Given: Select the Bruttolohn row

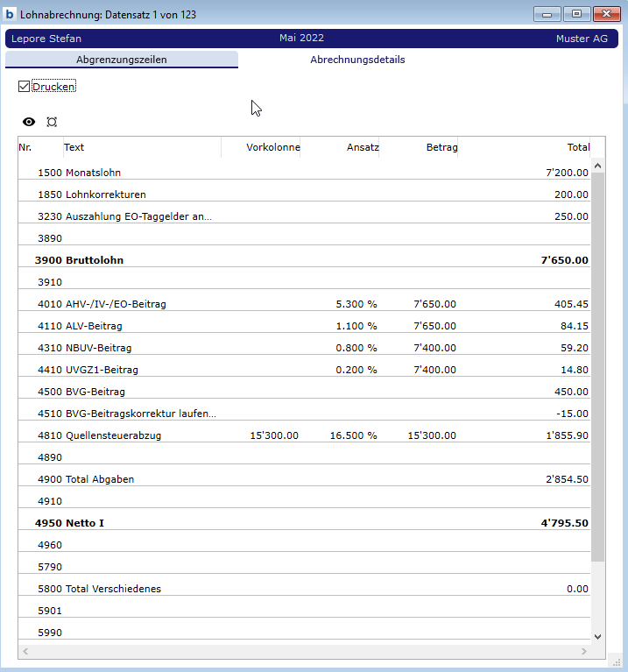Looking at the screenshot, I should pos(93,260).
